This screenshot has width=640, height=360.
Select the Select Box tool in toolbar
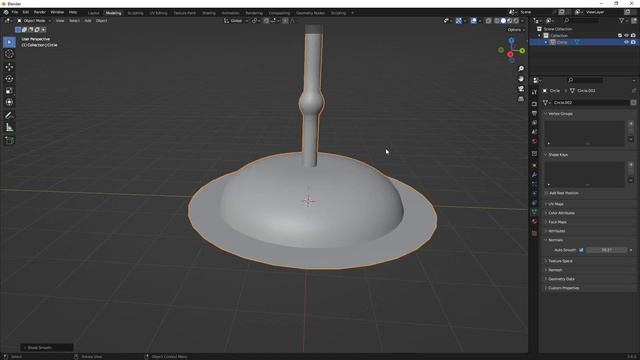9,42
